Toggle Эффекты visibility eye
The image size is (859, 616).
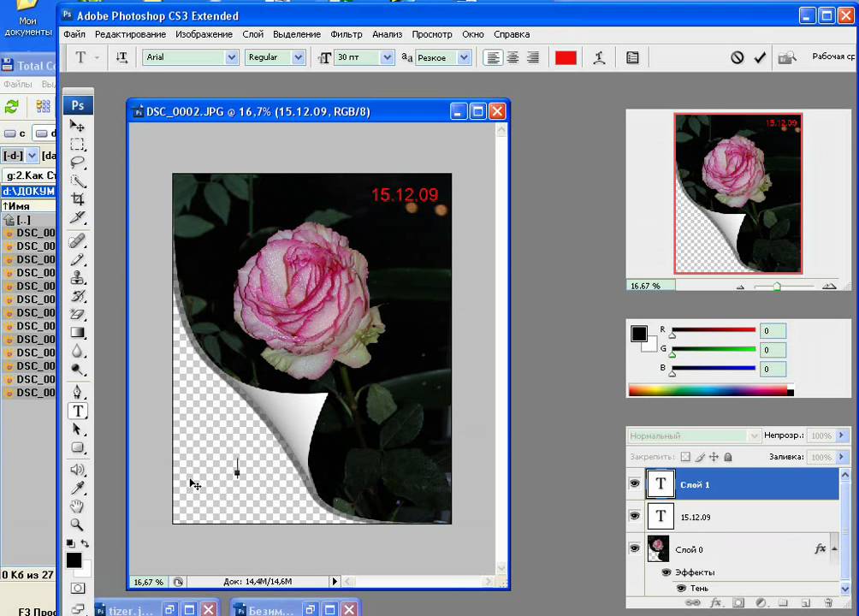pos(666,572)
